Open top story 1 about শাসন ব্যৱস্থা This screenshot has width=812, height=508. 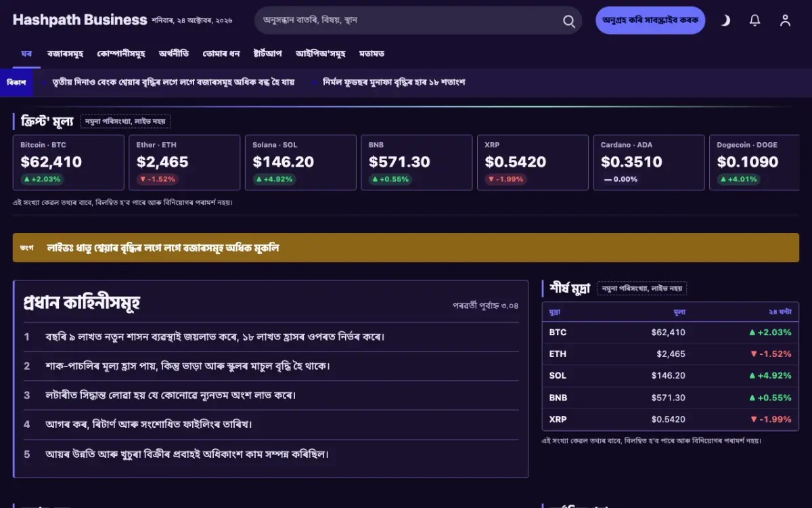click(271, 337)
